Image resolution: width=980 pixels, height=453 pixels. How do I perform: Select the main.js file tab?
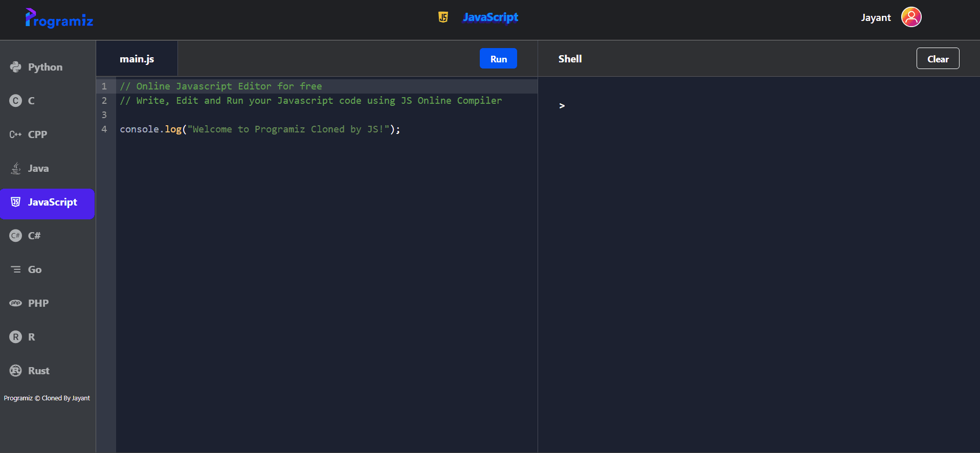[x=137, y=59]
